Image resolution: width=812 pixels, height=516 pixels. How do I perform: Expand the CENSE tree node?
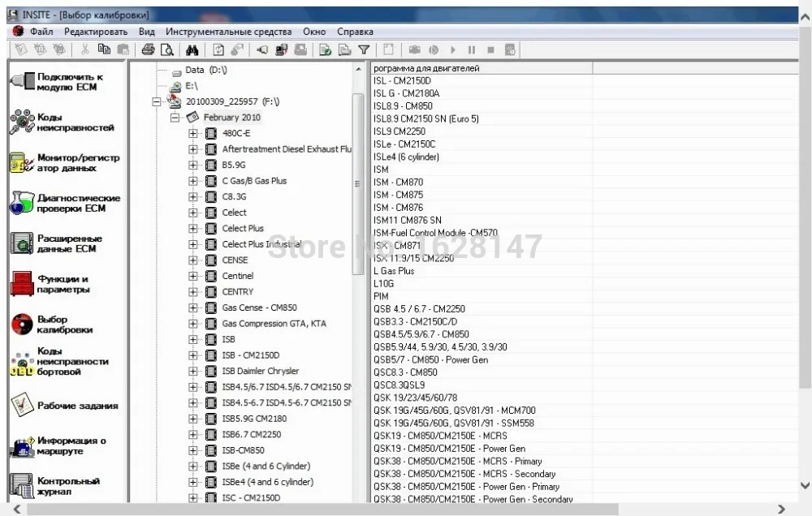click(192, 260)
